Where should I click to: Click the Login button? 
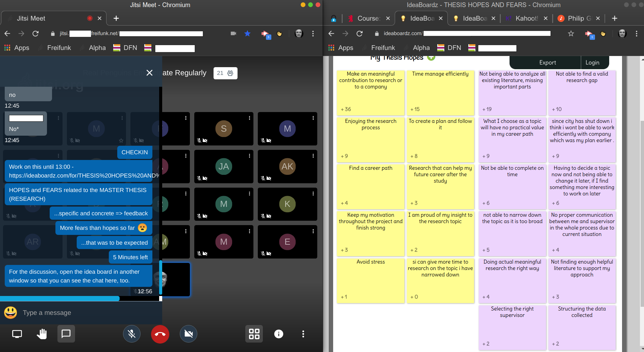tap(593, 62)
